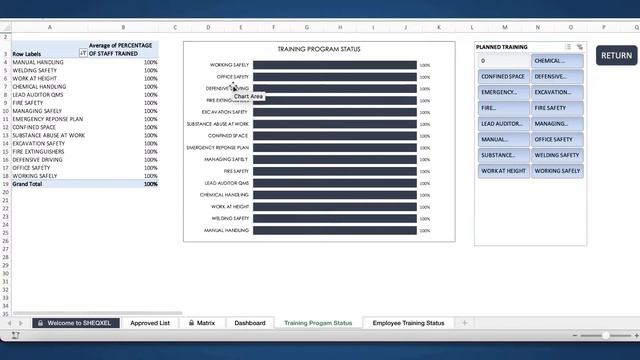Select OFFICE SAFETY slicer item
This screenshot has width=640, height=360.
pyautogui.click(x=557, y=140)
